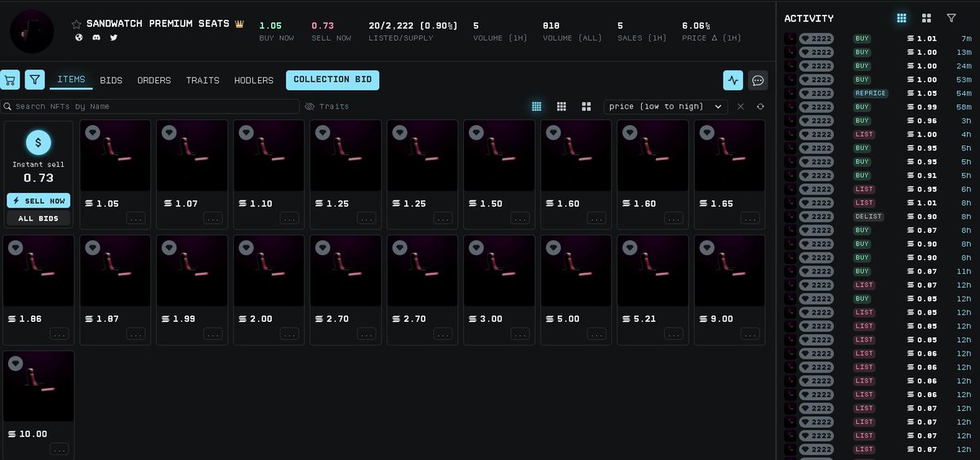
Task: Open the Activity panel filter
Action: 951,18
